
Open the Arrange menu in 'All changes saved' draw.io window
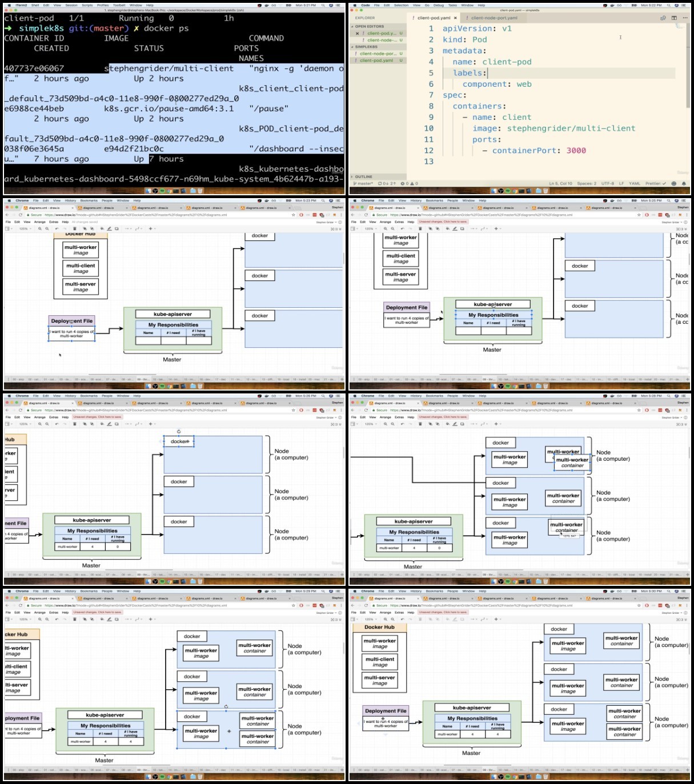[x=39, y=222]
